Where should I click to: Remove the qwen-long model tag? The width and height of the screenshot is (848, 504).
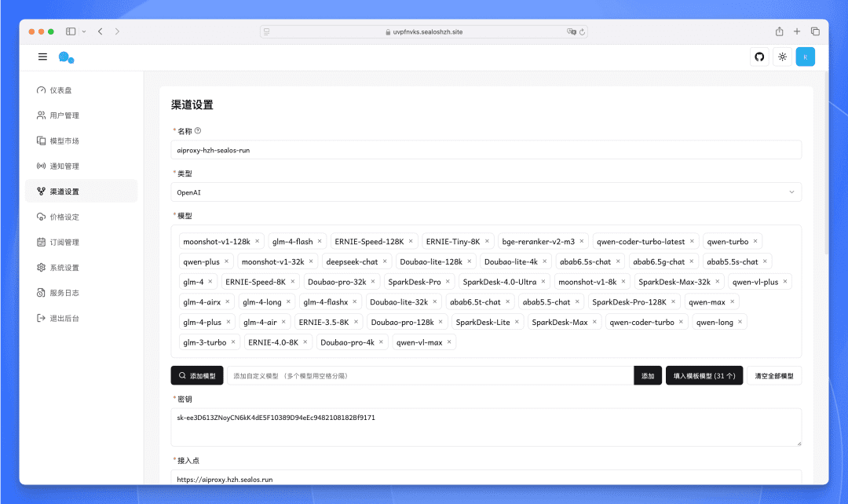pos(740,322)
